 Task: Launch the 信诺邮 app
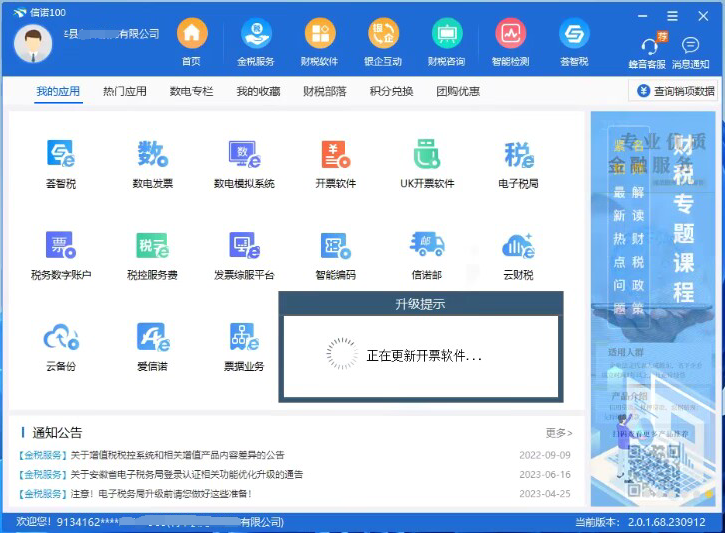(x=427, y=256)
